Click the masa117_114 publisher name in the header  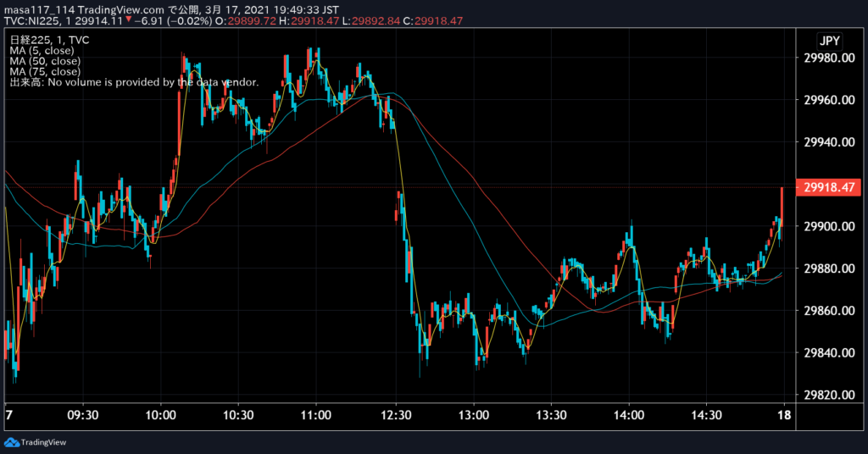point(39,10)
